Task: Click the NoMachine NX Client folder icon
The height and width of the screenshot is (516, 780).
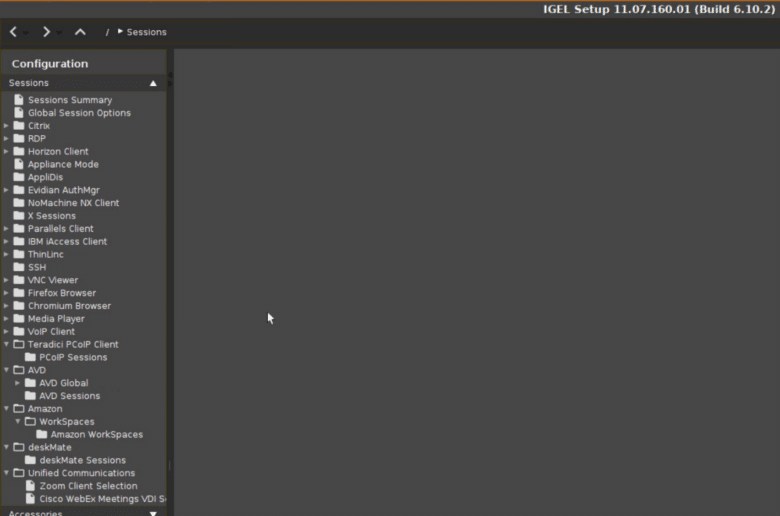Action: 19,203
